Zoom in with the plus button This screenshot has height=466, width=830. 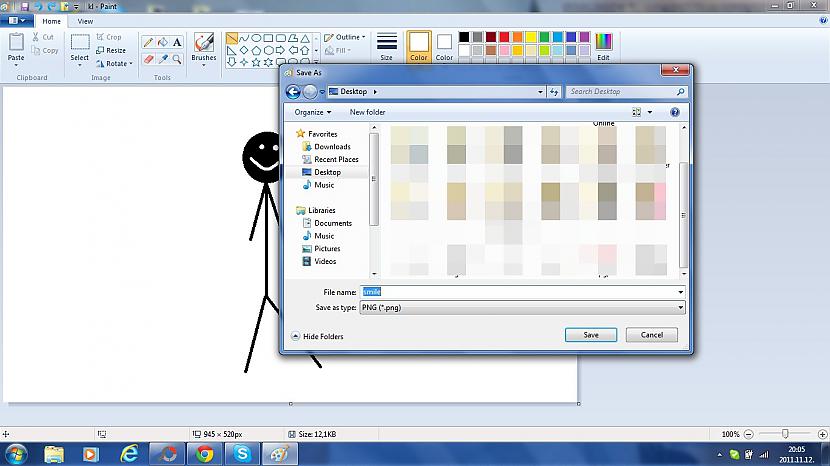(823, 434)
